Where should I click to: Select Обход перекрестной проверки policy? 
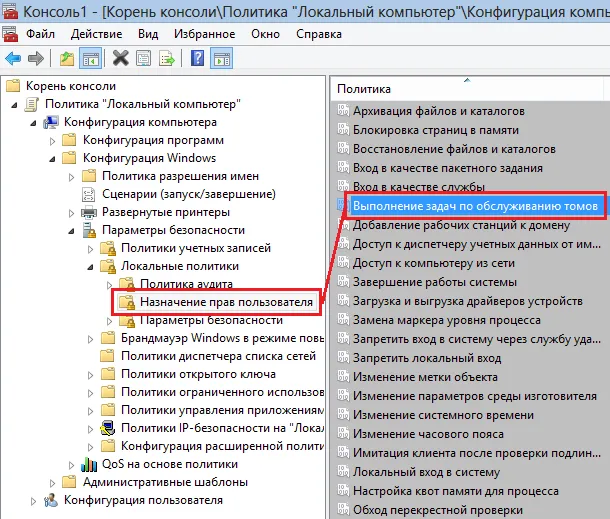(438, 510)
